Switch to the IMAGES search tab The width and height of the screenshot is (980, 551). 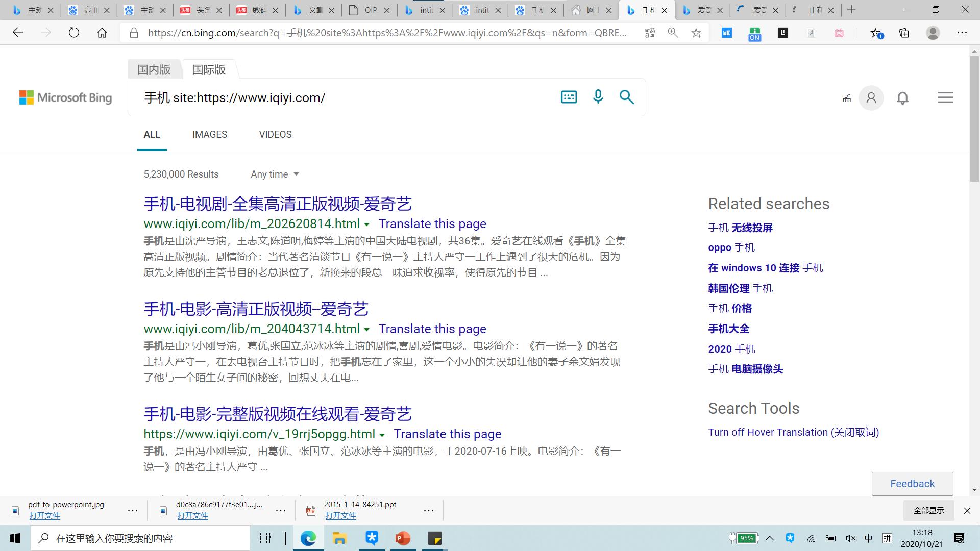click(x=209, y=134)
